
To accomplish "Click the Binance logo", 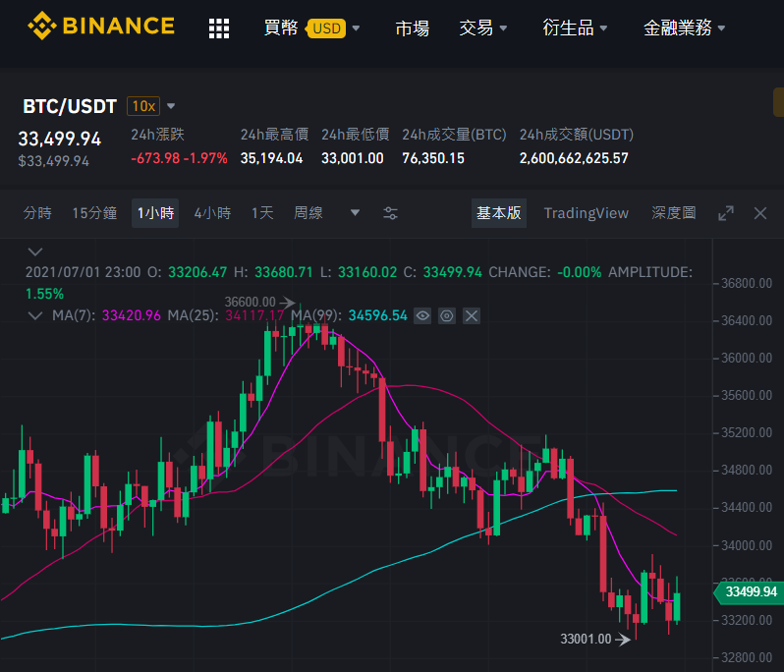I will point(101,26).
